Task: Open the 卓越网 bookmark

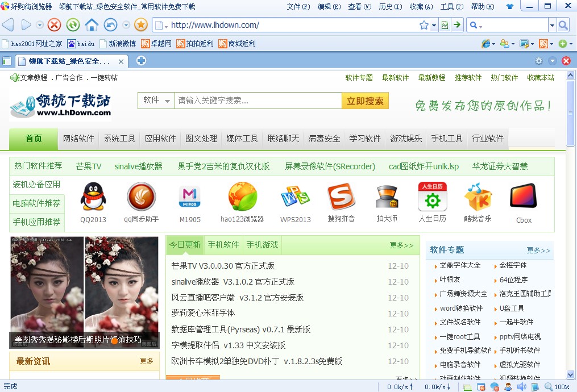Action: click(x=156, y=44)
